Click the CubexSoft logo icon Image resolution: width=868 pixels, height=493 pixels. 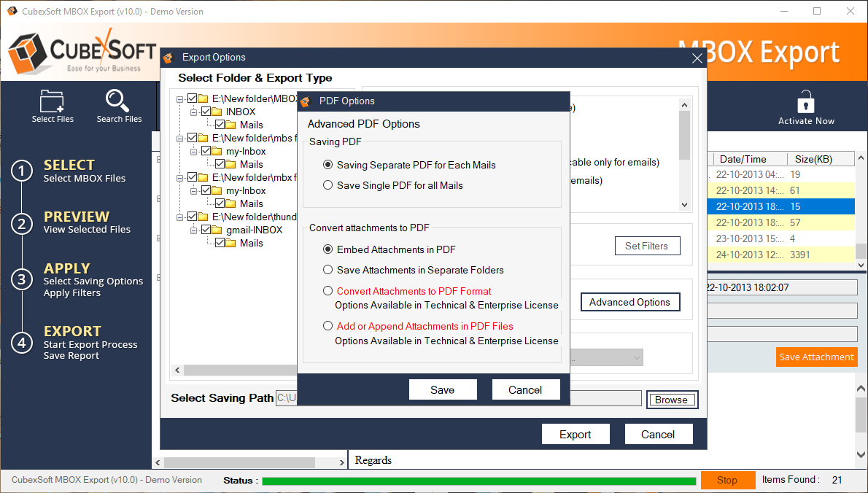point(28,54)
